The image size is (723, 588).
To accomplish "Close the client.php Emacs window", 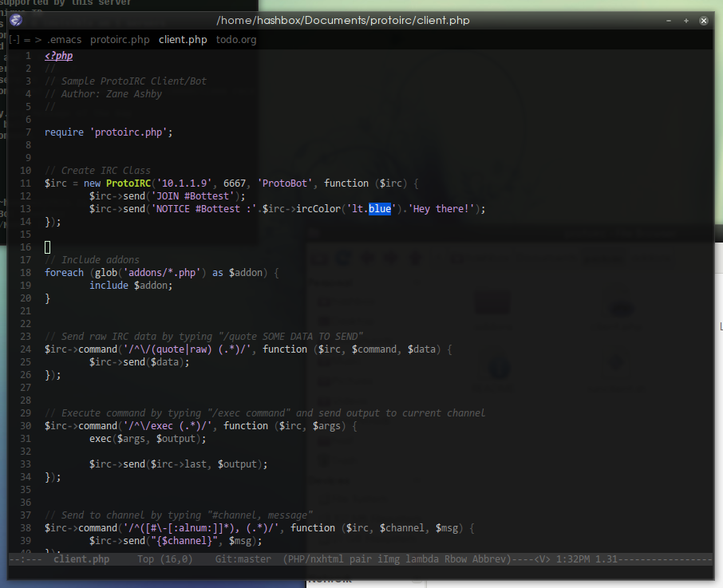I will [704, 21].
